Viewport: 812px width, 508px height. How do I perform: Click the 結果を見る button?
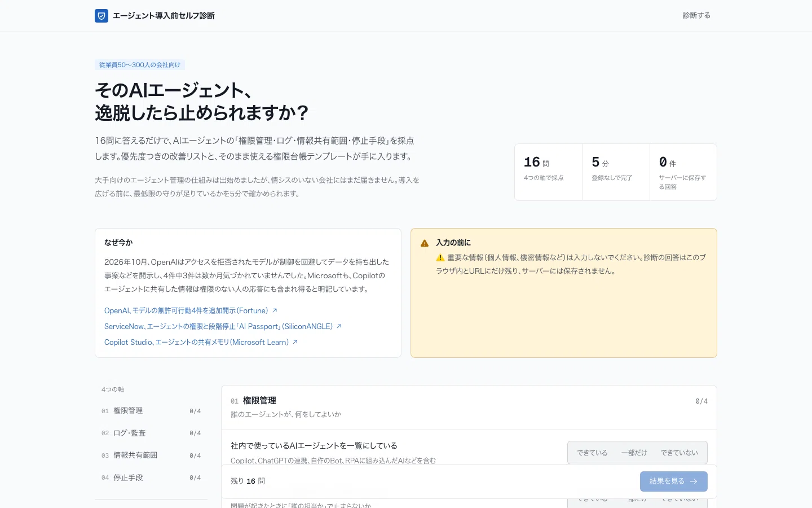(674, 481)
